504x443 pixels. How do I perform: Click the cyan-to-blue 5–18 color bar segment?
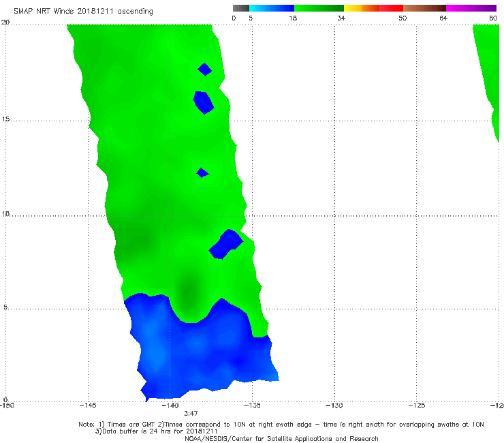[272, 8]
